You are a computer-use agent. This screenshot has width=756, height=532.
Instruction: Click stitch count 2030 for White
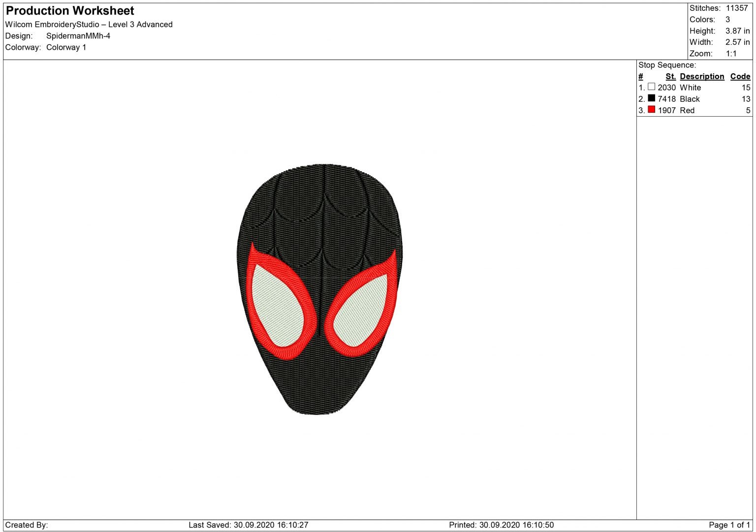coord(667,88)
